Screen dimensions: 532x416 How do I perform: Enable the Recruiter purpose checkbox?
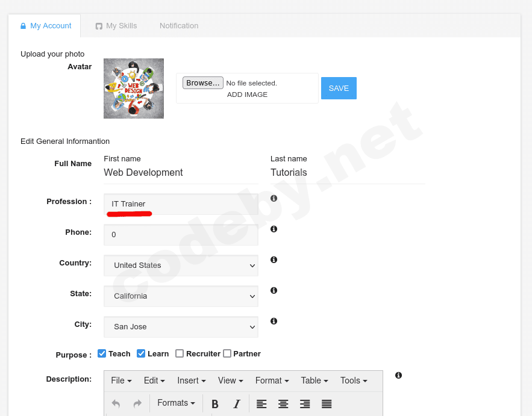pyautogui.click(x=180, y=353)
